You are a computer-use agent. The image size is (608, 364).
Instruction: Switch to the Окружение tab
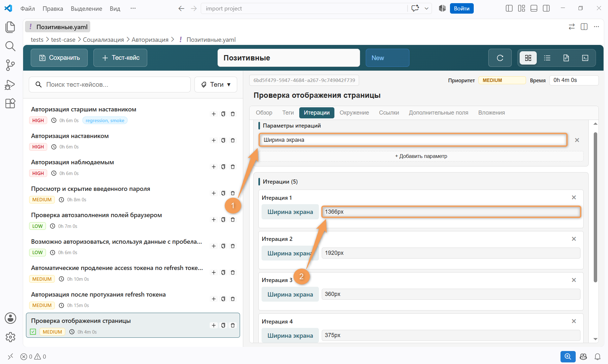354,113
